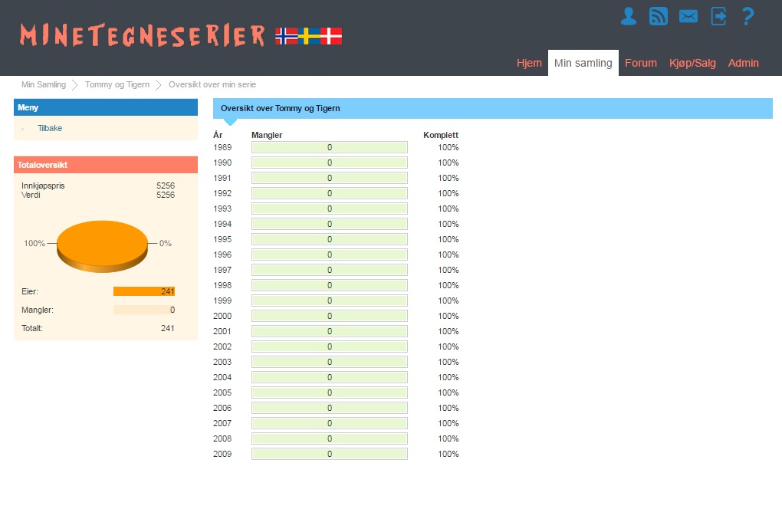782x532 pixels.
Task: Click the year 2004 label
Action: pyautogui.click(x=222, y=377)
